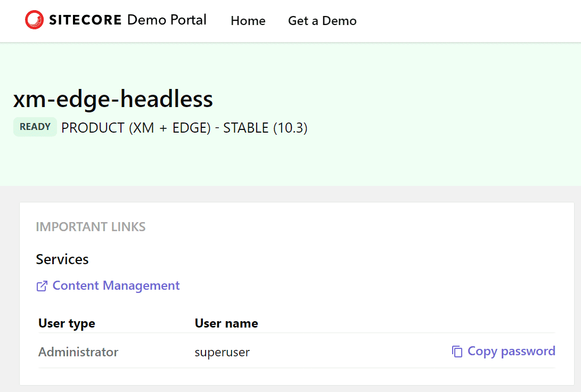Click the Copy password button text
Image resolution: width=581 pixels, height=392 pixels.
511,351
